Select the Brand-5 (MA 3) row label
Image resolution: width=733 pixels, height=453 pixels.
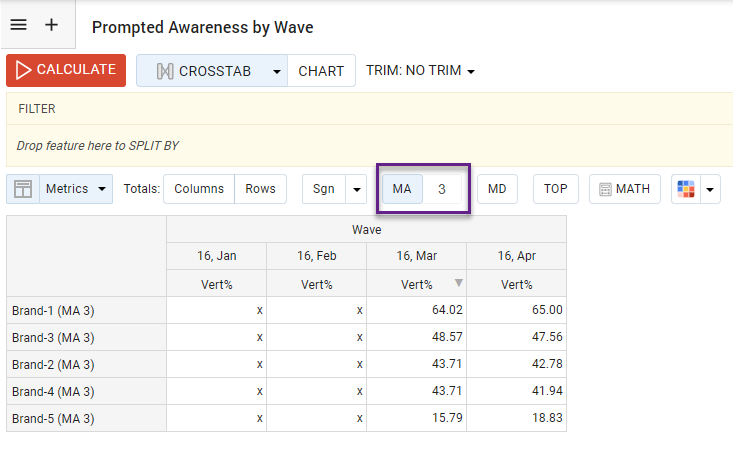click(x=86, y=418)
